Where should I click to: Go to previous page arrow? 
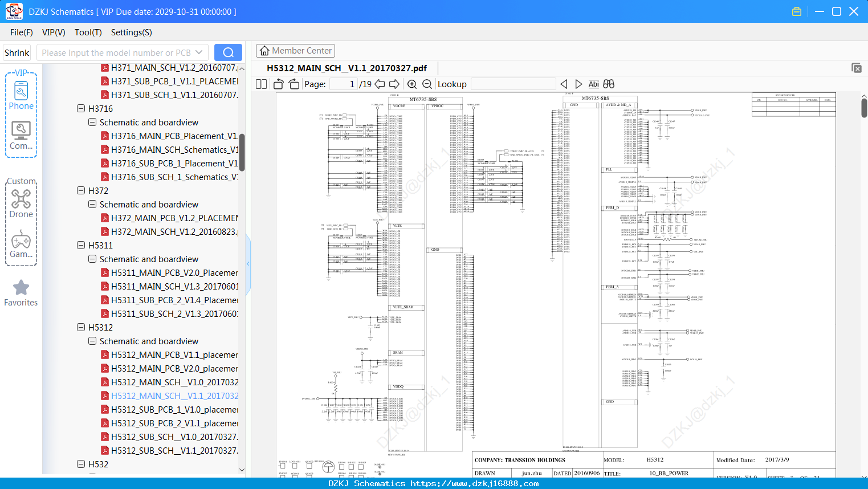pos(380,84)
